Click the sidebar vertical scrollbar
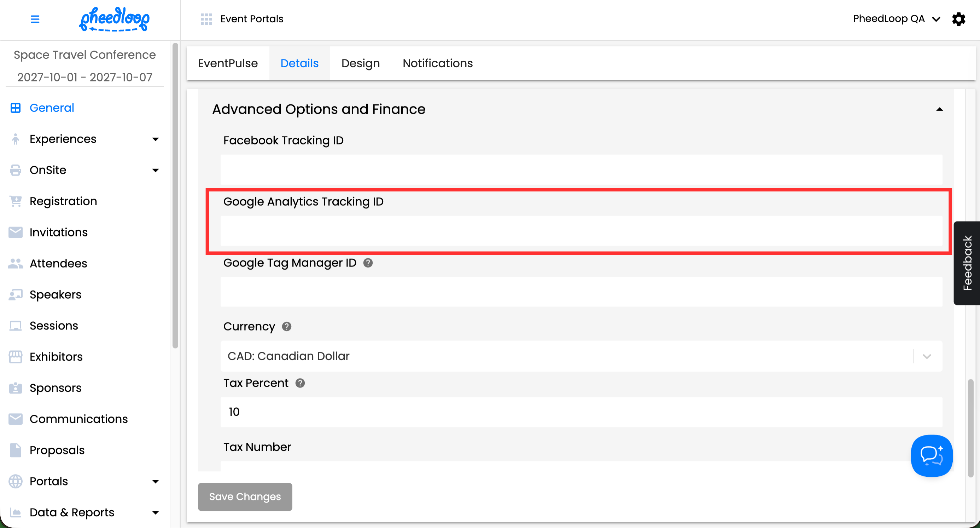 point(175,195)
